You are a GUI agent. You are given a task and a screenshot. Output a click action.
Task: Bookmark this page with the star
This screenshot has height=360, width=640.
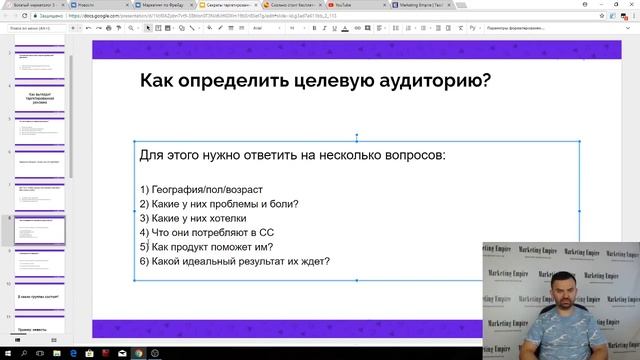[602, 16]
